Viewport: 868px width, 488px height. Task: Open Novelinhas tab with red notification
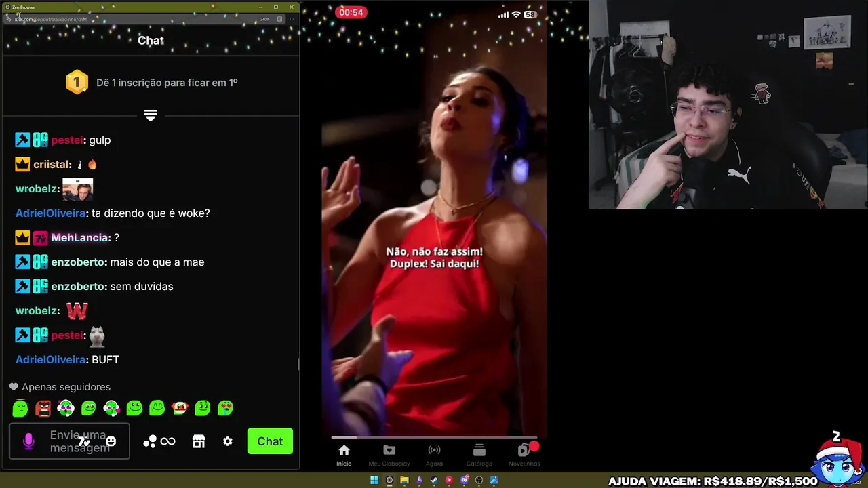(524, 455)
